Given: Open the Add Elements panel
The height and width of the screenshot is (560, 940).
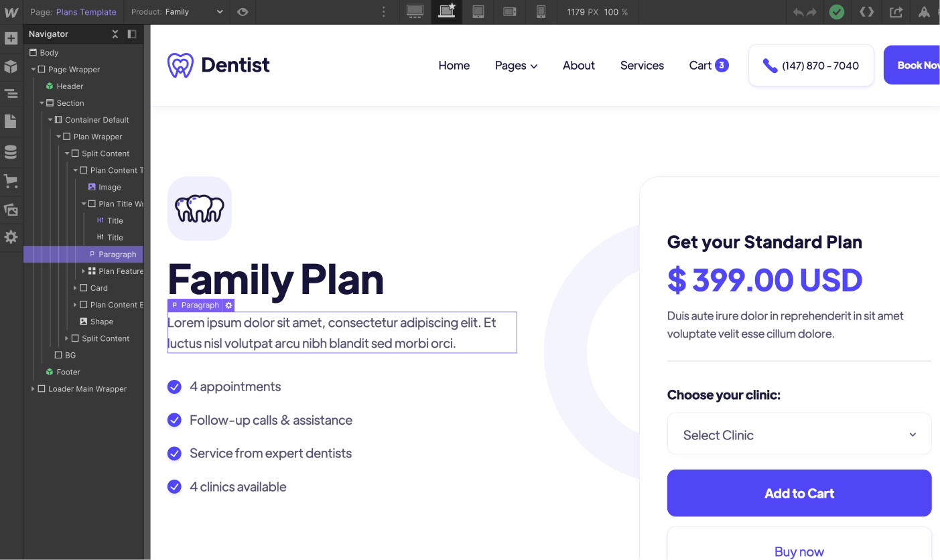Looking at the screenshot, I should click(x=11, y=38).
